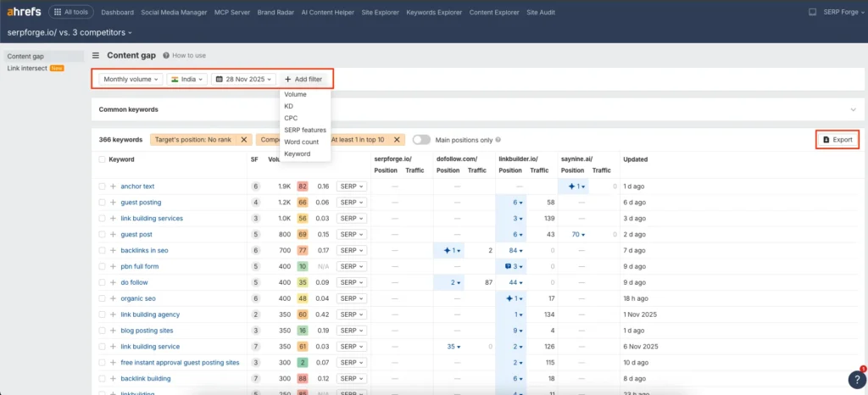Open the 28 Nov 2025 date dropdown
The width and height of the screenshot is (868, 395).
(x=243, y=79)
